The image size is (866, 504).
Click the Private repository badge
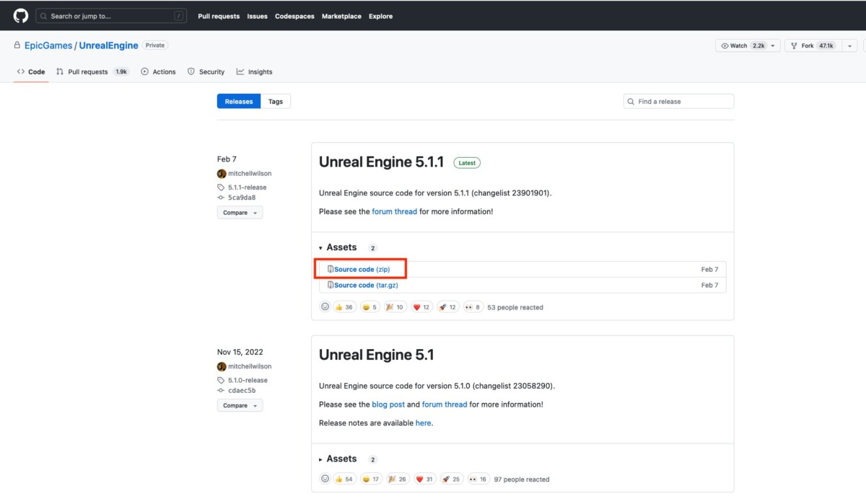coord(154,45)
